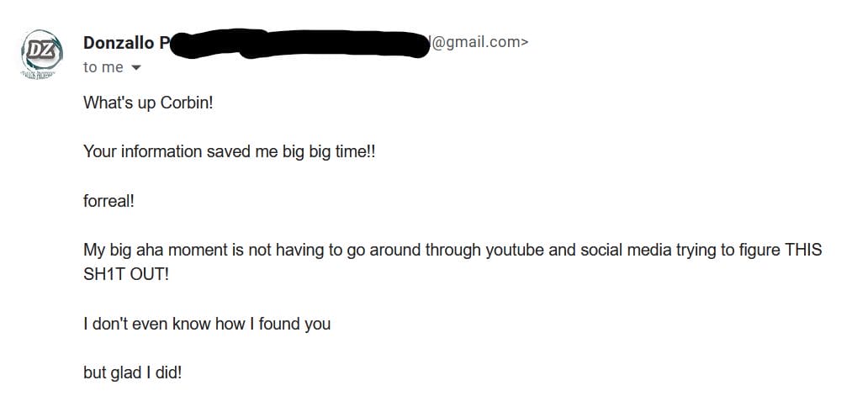The height and width of the screenshot is (396, 868).
Task: Click the "to me" recipient text
Action: pos(103,68)
